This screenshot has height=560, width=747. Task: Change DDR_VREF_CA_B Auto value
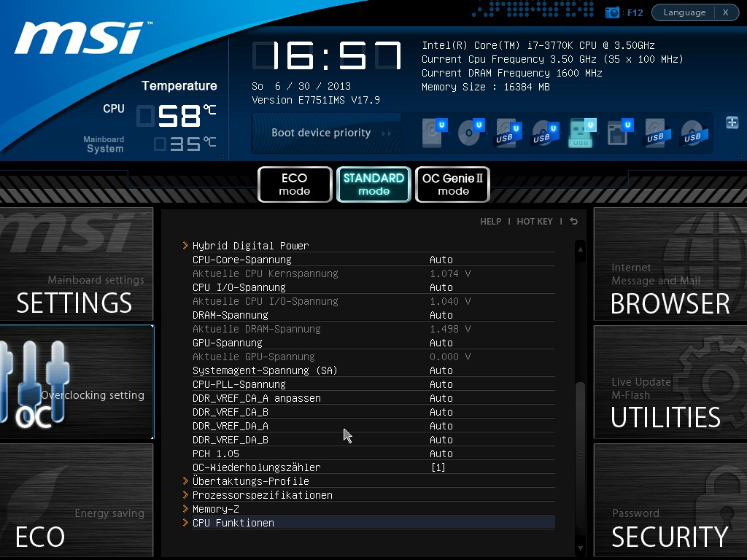click(x=441, y=411)
